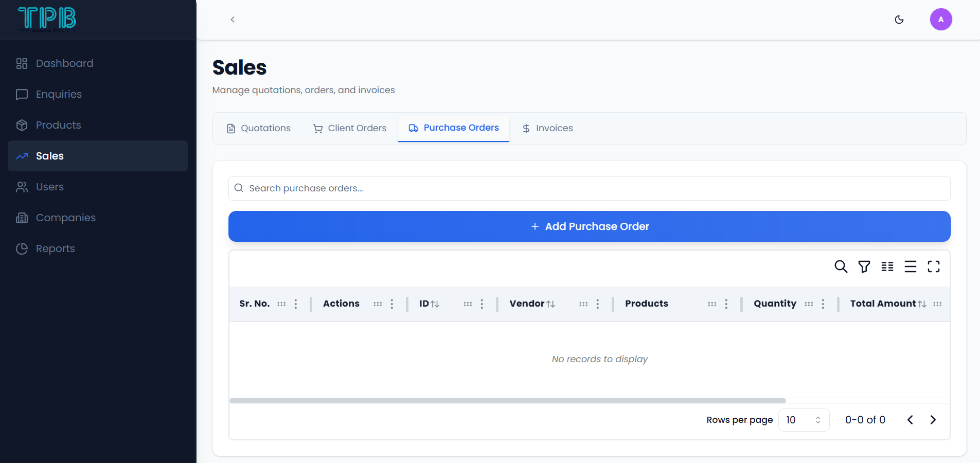This screenshot has height=463, width=980.
Task: Open Dashboard from sidebar
Action: (64, 63)
